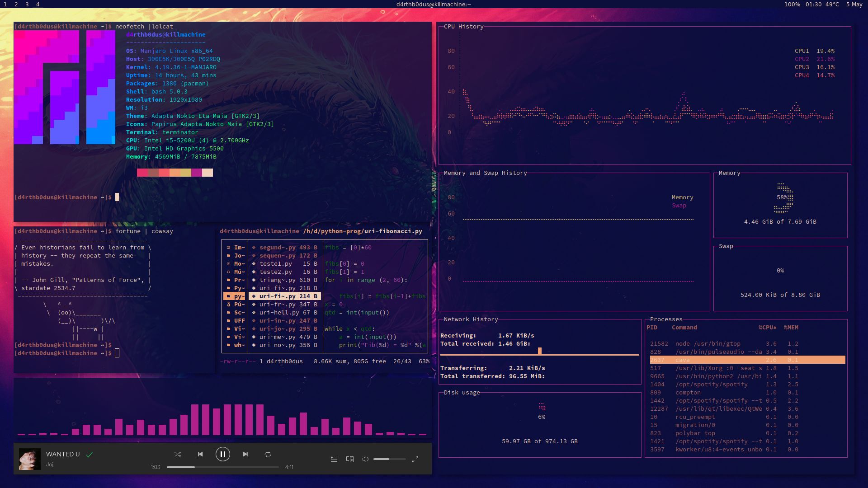Click the artist name Joji
The height and width of the screenshot is (488, 868).
pyautogui.click(x=51, y=465)
